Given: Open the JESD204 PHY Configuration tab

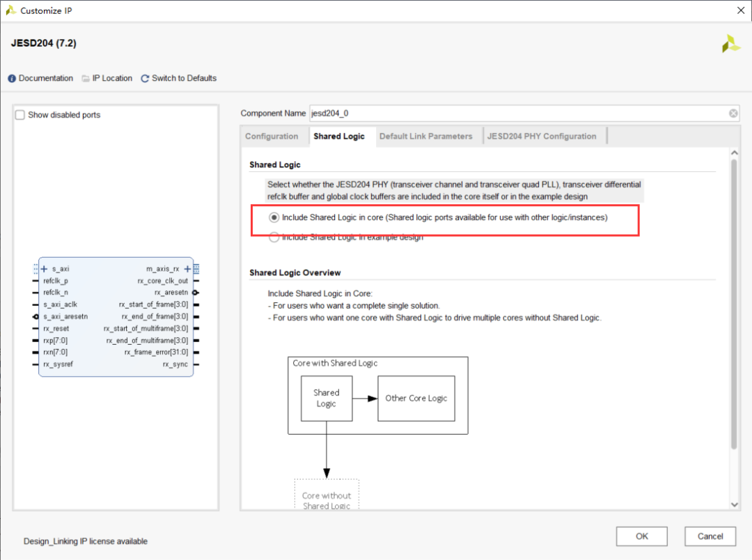Looking at the screenshot, I should (542, 137).
